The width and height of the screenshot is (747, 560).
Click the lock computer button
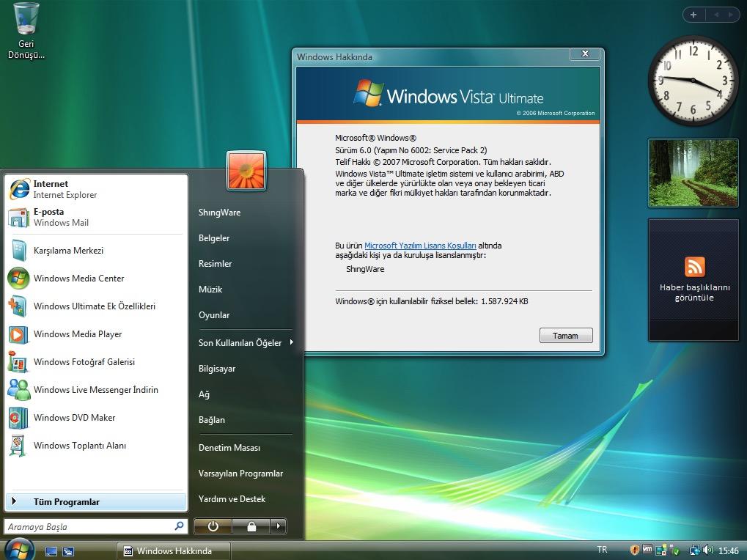click(251, 526)
